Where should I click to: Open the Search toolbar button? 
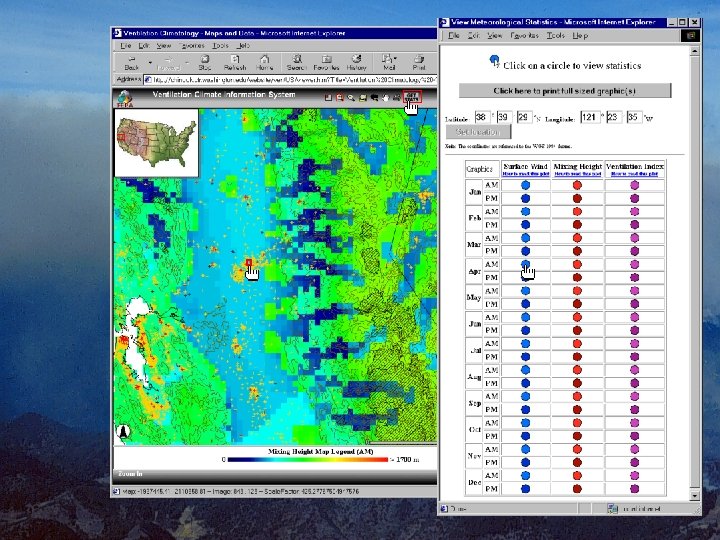click(297, 62)
